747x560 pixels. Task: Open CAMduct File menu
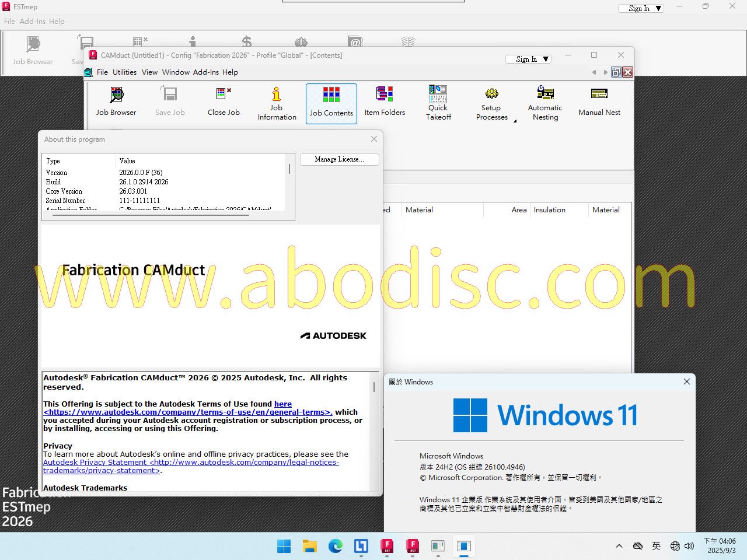(x=102, y=72)
